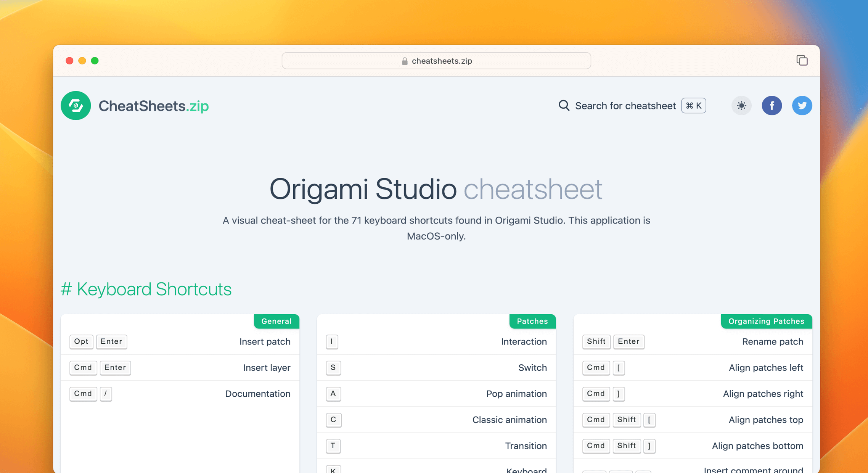Screen dimensions: 868x473
Task: Select the Rename patch shortcut row
Action: [692, 342]
